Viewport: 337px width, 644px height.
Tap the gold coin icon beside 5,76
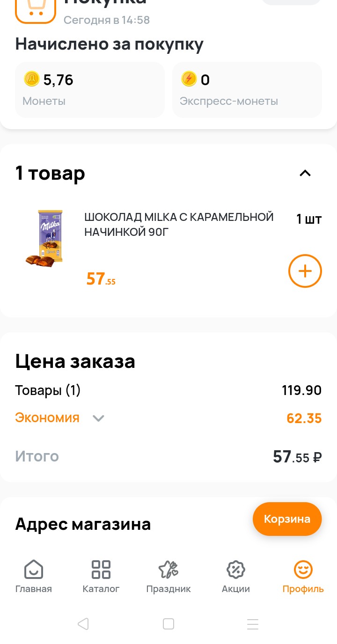[32, 79]
